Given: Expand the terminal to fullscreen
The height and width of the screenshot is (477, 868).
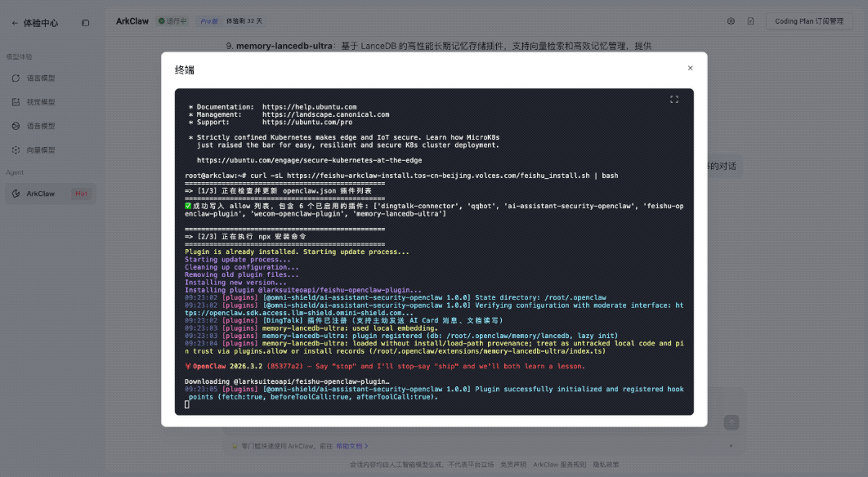Looking at the screenshot, I should [674, 100].
